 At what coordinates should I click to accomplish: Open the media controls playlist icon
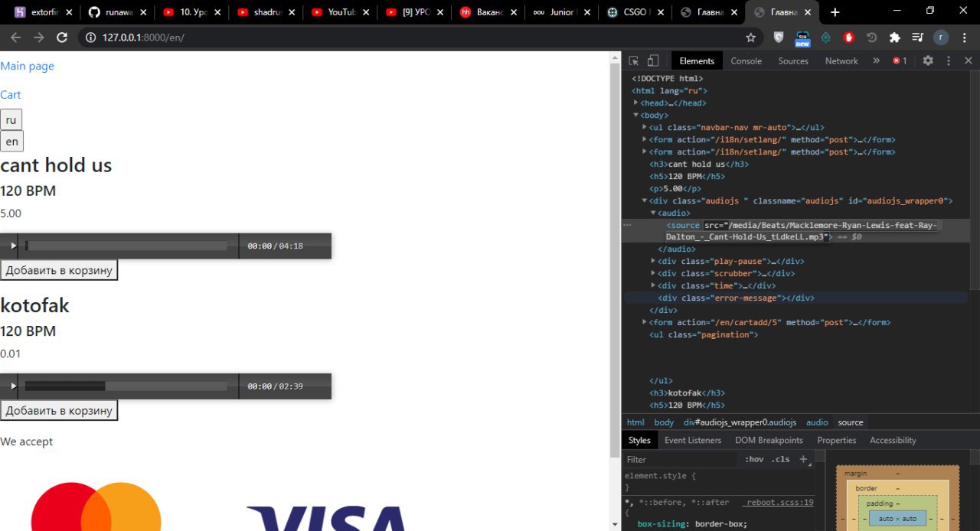917,37
